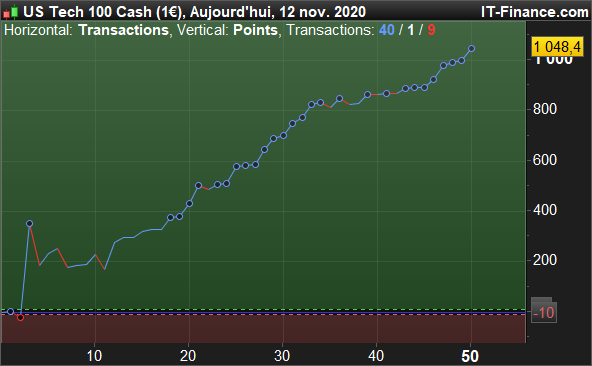
Task: Click the 20 x-axis label
Action: [x=188, y=356]
